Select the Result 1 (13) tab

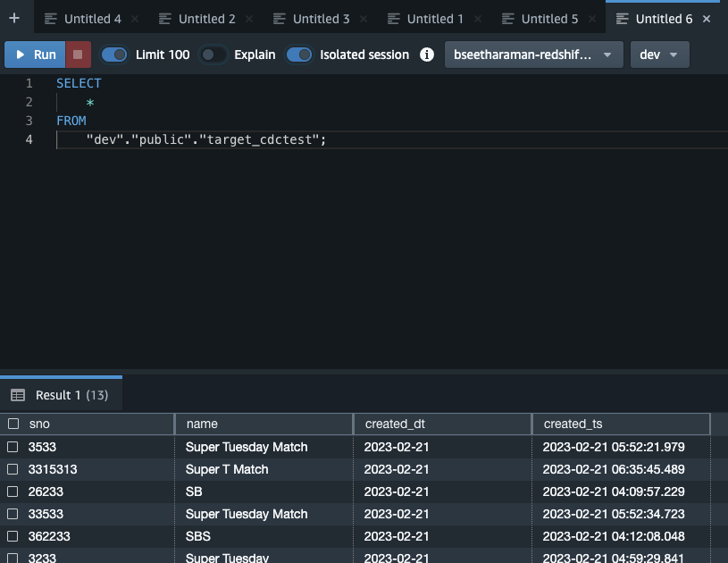[71, 394]
